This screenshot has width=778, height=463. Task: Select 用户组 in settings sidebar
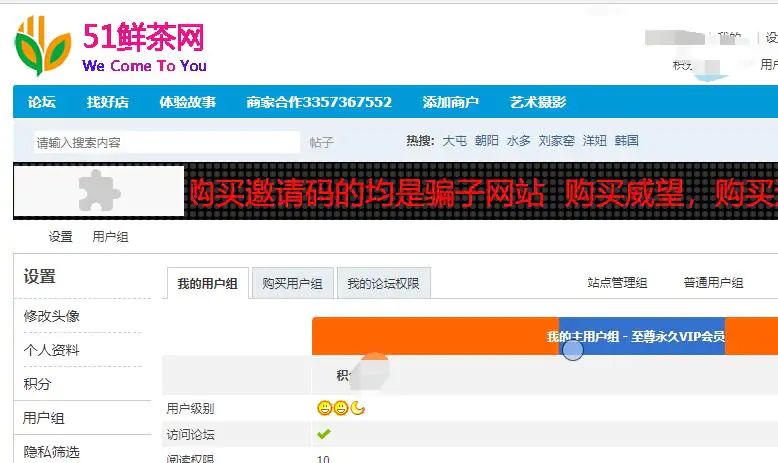(x=44, y=418)
